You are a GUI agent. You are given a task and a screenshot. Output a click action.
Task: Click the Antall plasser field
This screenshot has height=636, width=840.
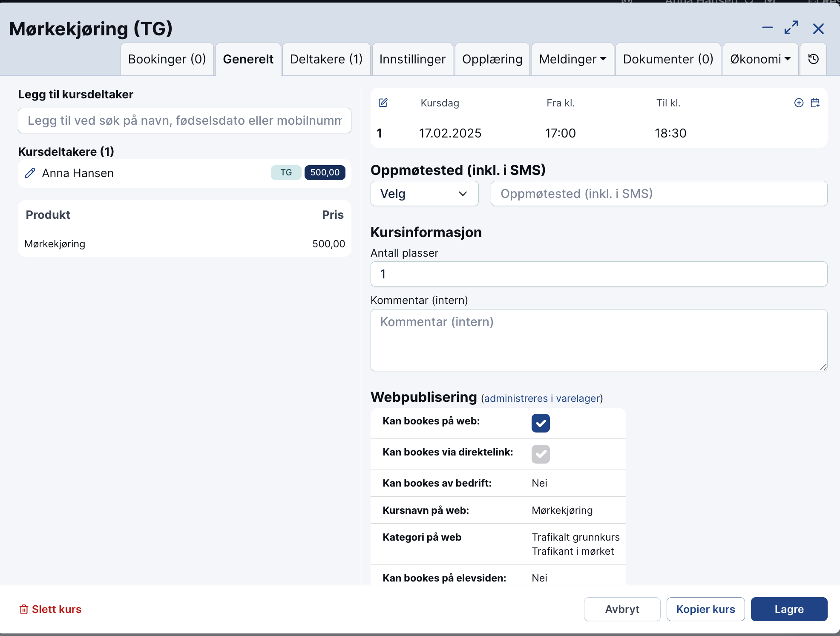tap(598, 274)
